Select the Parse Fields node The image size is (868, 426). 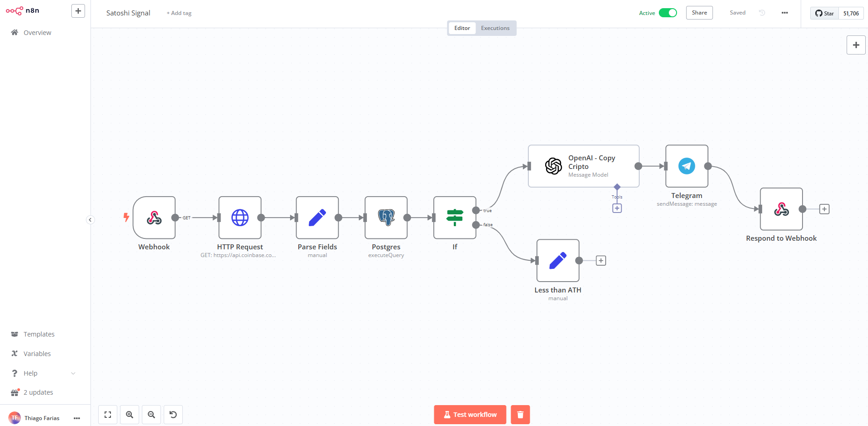[x=317, y=218]
